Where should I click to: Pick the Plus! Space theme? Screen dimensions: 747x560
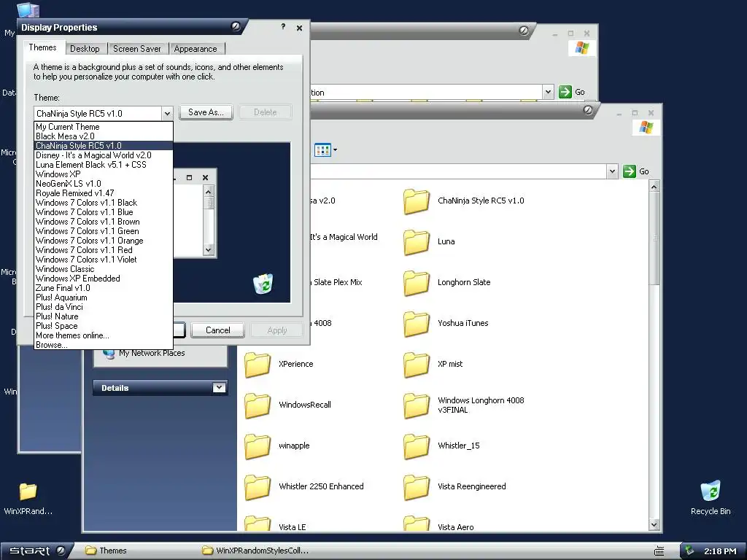(104, 326)
